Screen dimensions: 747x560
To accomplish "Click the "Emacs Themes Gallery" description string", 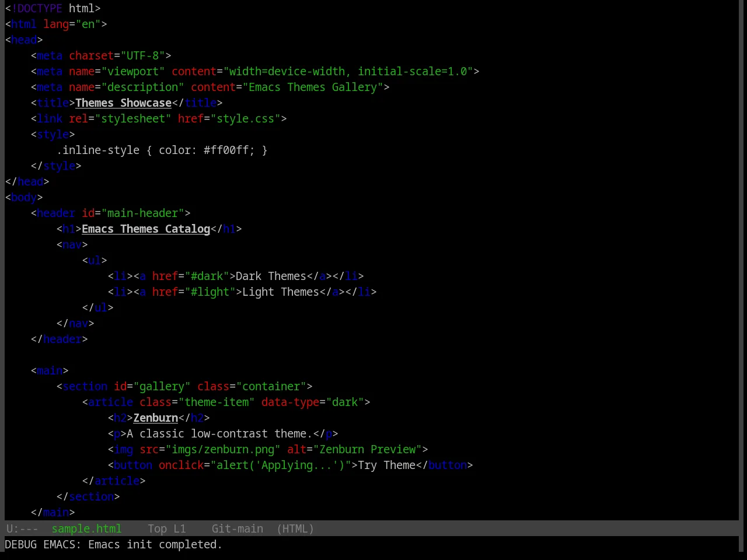I will (313, 87).
